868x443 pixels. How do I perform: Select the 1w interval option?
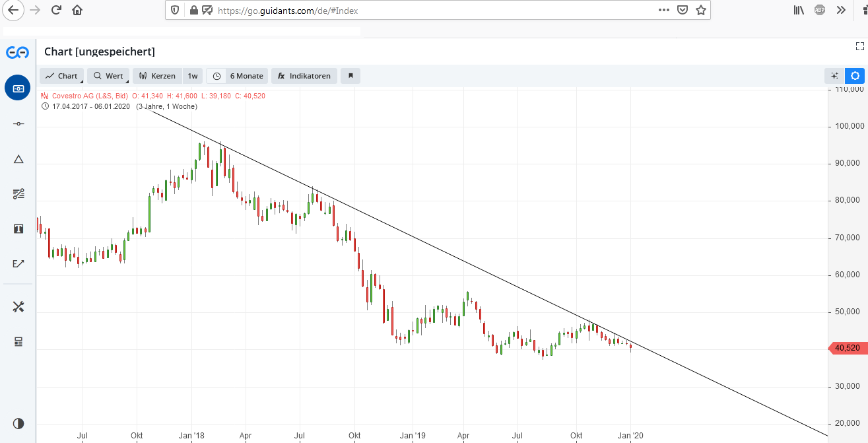[193, 76]
